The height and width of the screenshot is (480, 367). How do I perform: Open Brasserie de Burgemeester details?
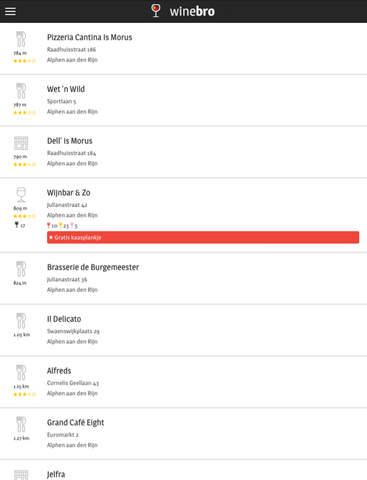[x=183, y=278]
